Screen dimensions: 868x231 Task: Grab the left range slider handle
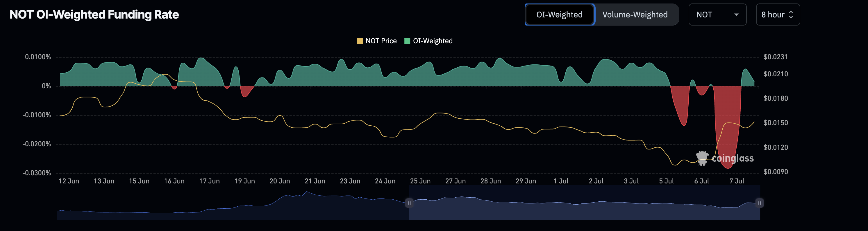409,203
